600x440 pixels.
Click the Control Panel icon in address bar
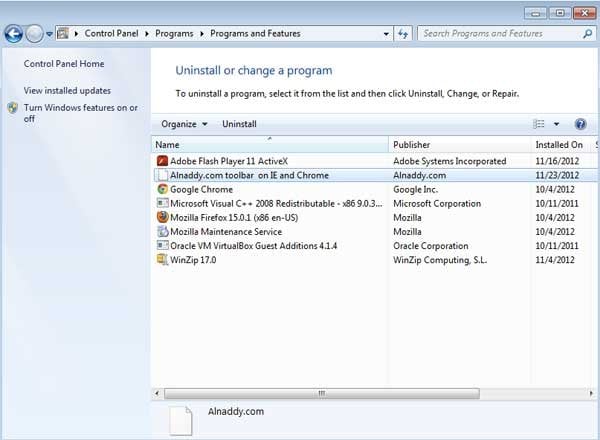coord(63,34)
